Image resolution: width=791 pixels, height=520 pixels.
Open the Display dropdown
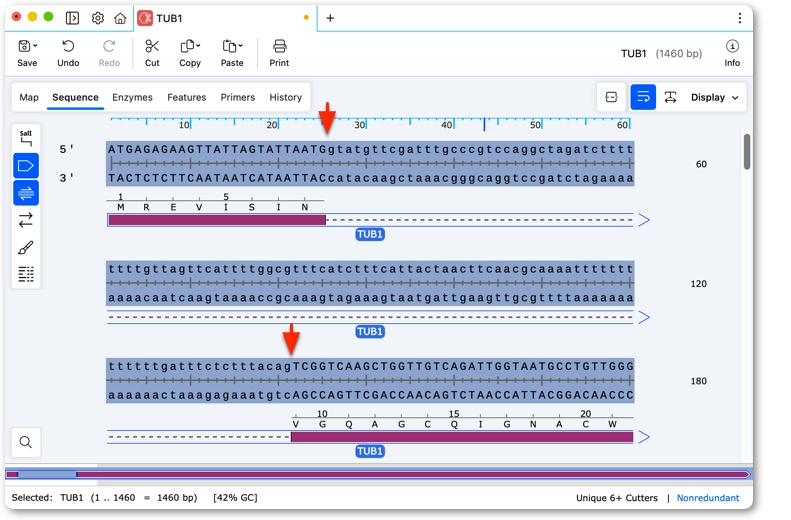click(715, 97)
